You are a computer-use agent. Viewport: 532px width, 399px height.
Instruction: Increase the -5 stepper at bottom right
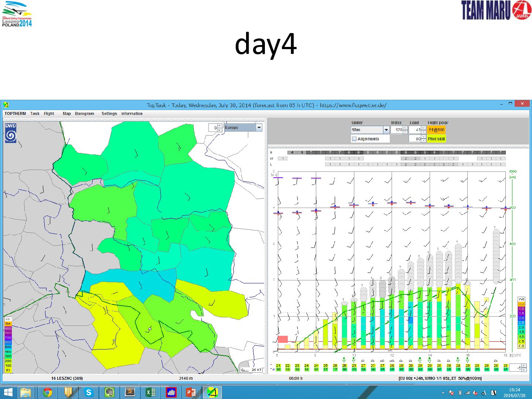(x=524, y=366)
